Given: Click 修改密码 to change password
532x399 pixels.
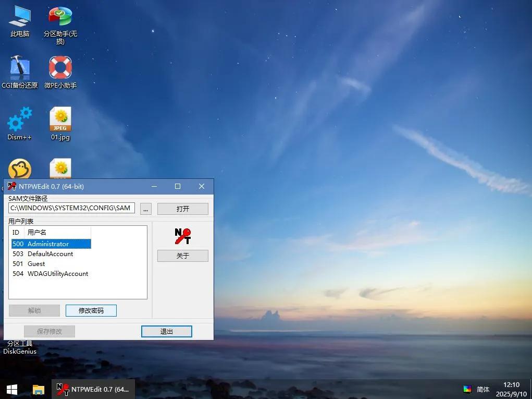Looking at the screenshot, I should 91,311.
